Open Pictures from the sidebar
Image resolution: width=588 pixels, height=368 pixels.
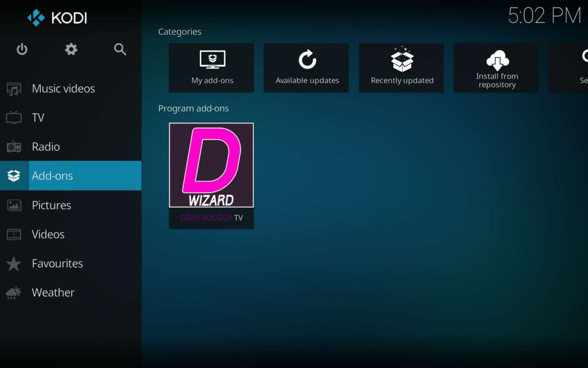pyautogui.click(x=71, y=205)
